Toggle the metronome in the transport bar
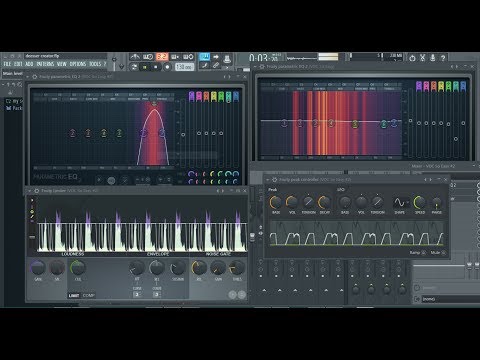Screen dimensions: 480x360 point(135,57)
